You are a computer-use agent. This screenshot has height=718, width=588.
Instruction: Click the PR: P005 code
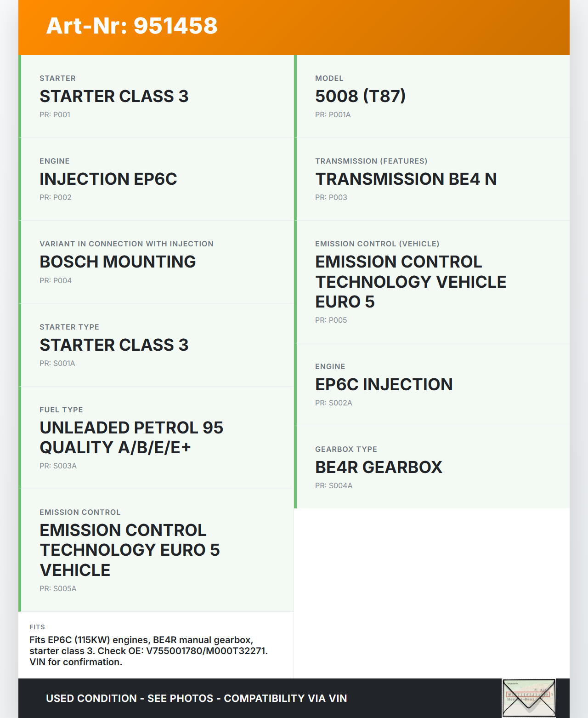331,320
